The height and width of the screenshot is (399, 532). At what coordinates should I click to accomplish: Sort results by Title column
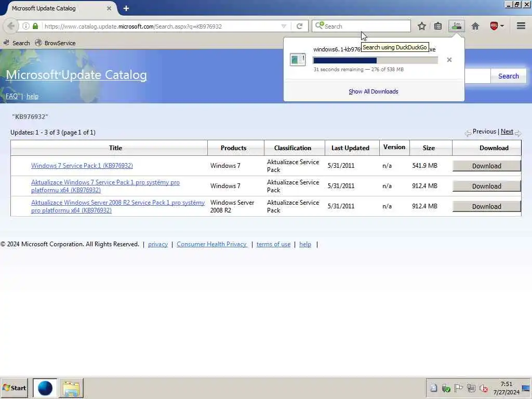[115, 148]
